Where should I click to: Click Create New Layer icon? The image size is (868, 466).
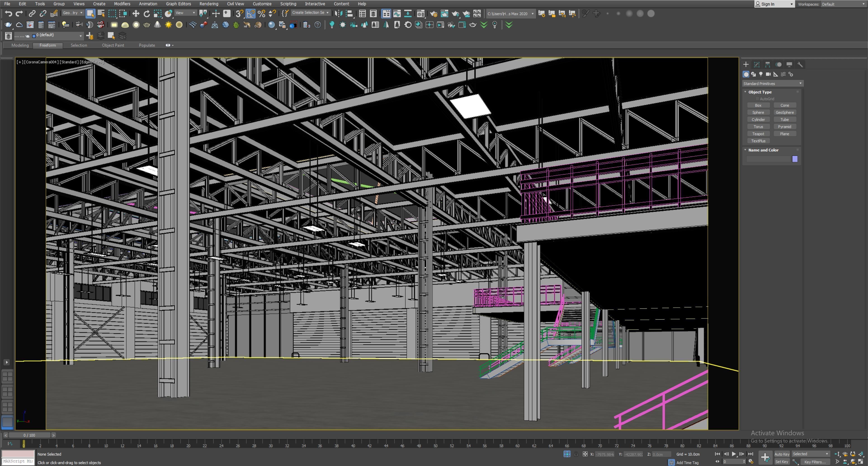[90, 36]
